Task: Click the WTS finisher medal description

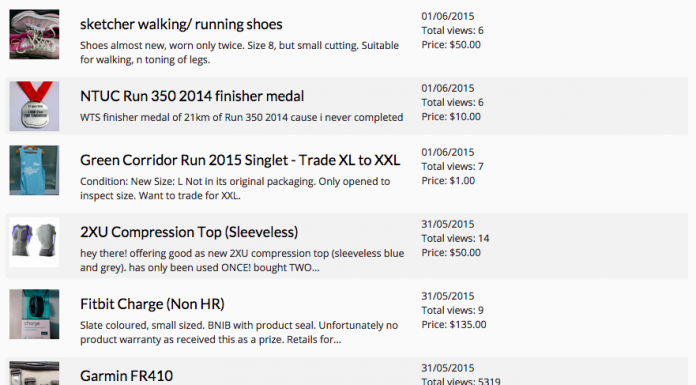Action: tap(241, 117)
